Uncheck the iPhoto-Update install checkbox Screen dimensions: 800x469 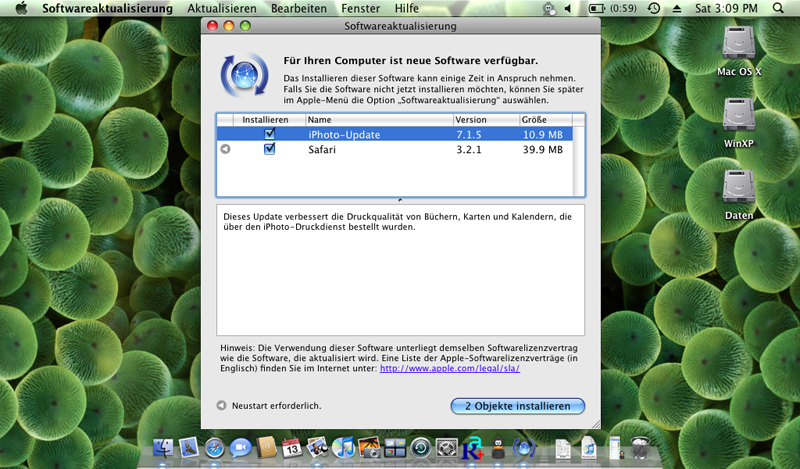click(x=269, y=134)
